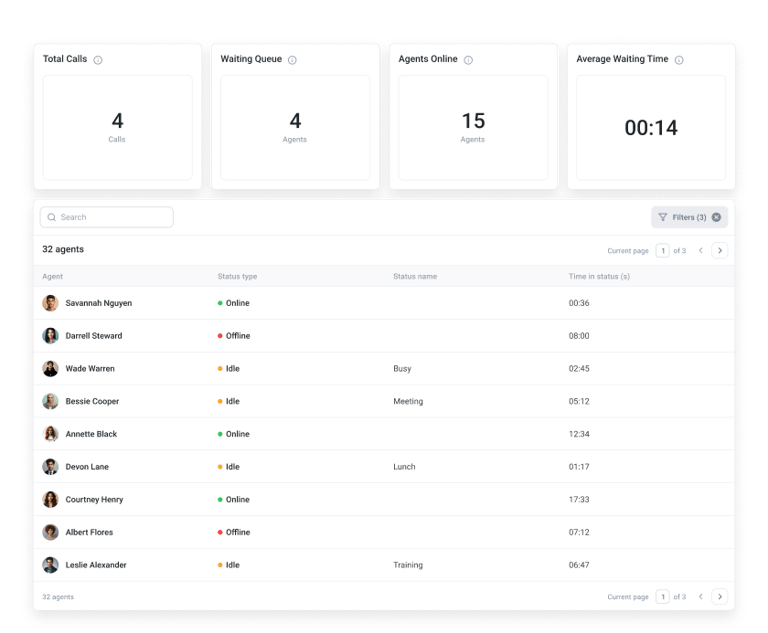Select the name Wade Warren
This screenshot has height=633, width=768.
tap(90, 368)
